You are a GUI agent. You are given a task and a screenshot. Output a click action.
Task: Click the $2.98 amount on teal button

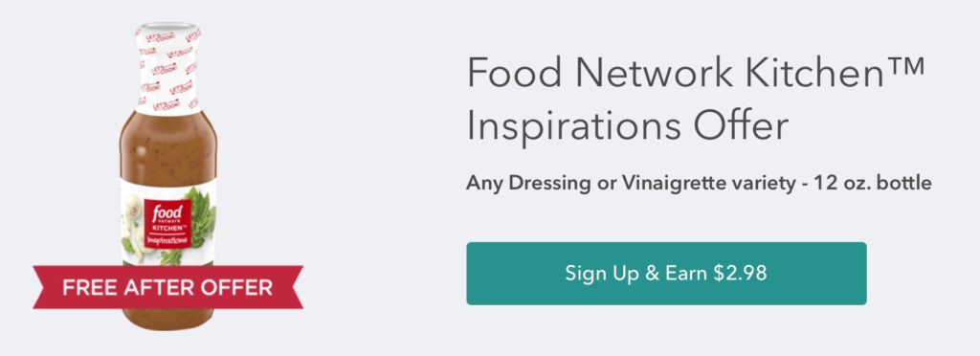(x=740, y=274)
